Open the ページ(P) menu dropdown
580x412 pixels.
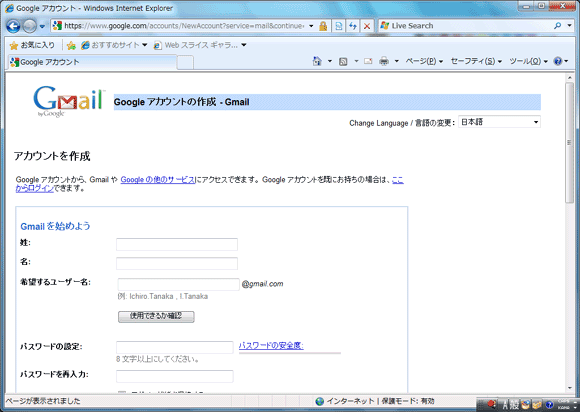424,61
